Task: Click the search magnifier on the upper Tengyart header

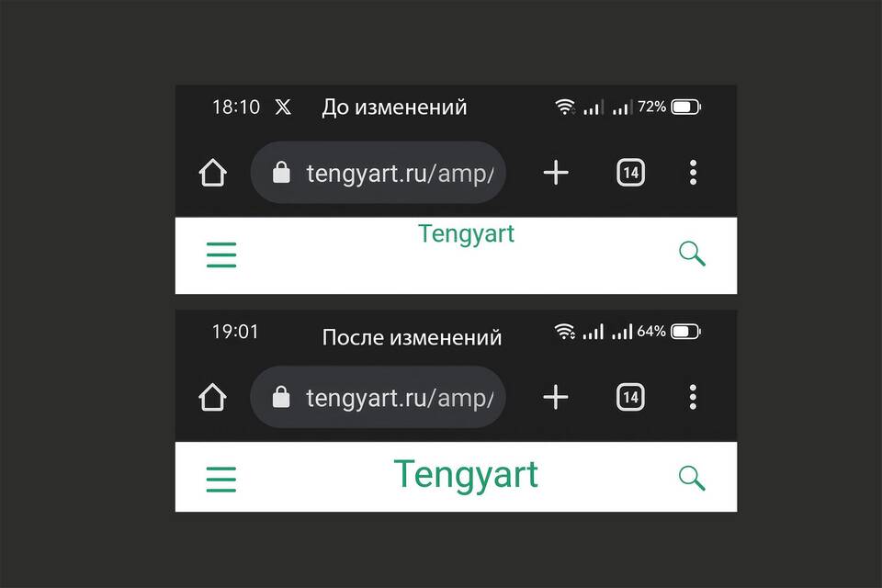Action: [x=692, y=254]
